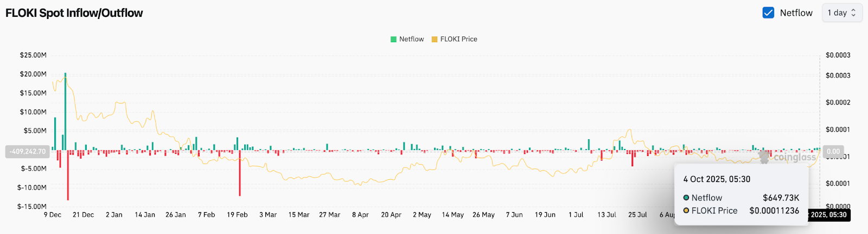Screen dimensions: 868x234
Task: Click the green Netflow legend swatch
Action: [x=393, y=39]
